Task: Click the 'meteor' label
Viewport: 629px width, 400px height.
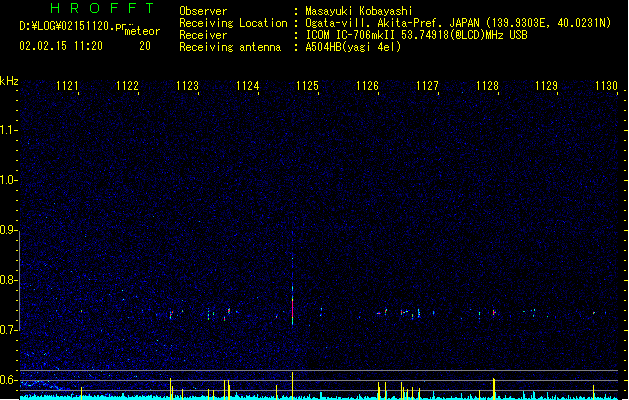Action: 142,31
